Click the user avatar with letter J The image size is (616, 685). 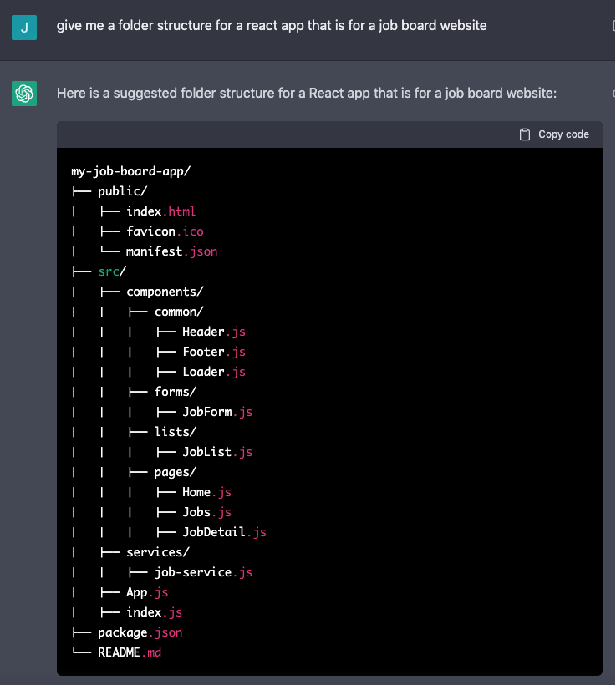[25, 28]
